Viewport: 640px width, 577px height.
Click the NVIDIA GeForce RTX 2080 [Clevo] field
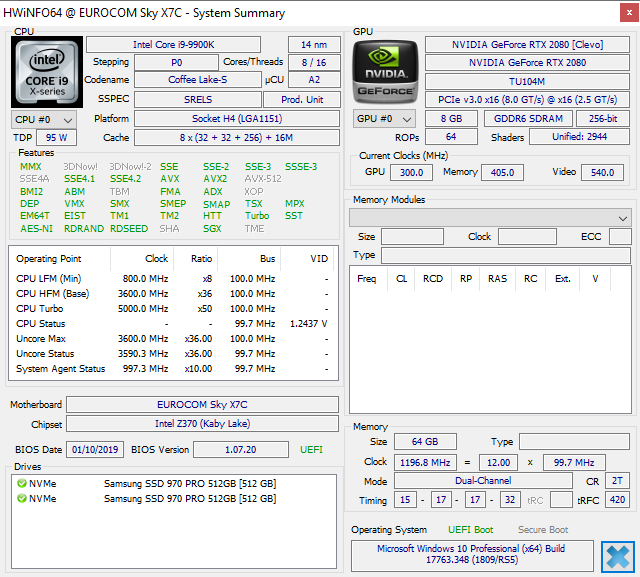coord(527,44)
